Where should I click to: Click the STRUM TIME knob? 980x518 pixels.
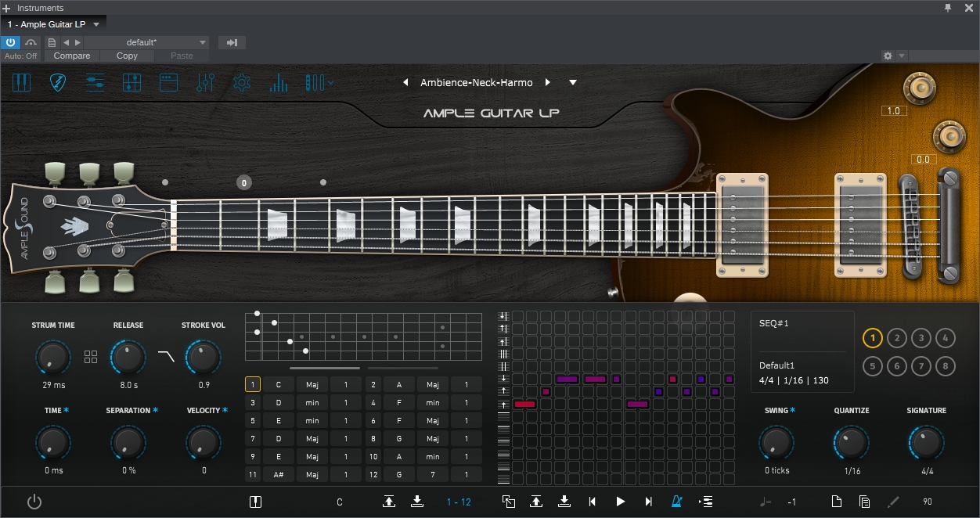click(53, 358)
